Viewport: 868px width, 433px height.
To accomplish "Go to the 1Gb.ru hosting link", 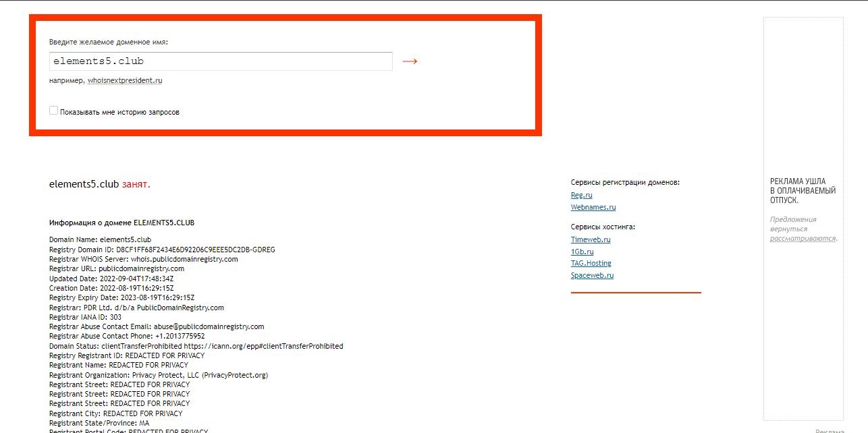I will click(x=582, y=252).
